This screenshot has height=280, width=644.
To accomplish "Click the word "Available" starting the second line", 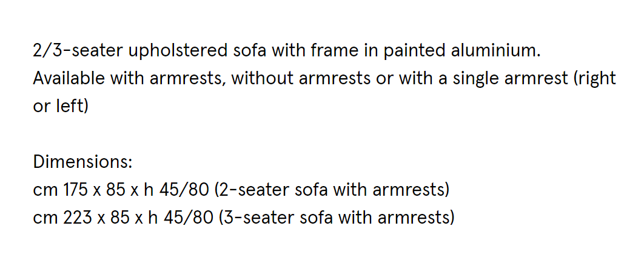I will click(69, 78).
